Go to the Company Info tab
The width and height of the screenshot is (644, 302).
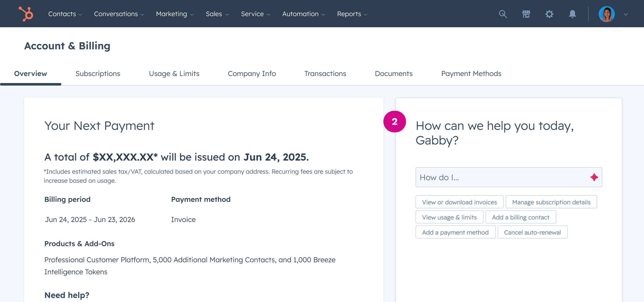tap(252, 74)
